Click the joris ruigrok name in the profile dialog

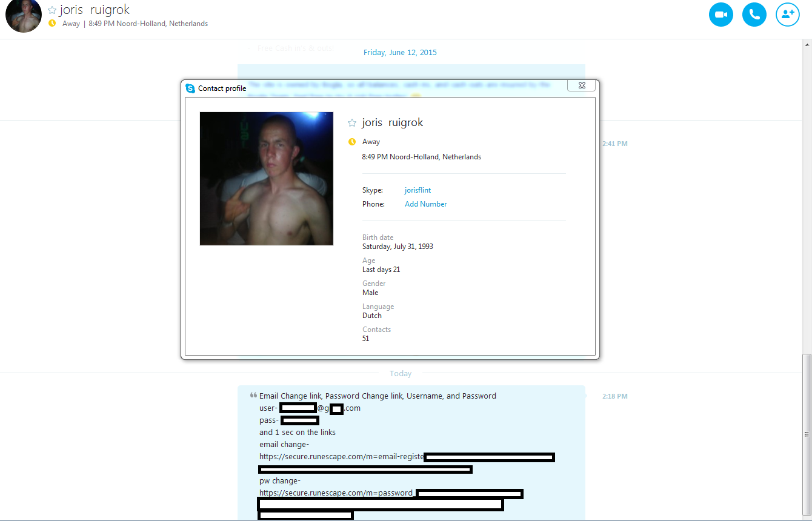tap(393, 122)
